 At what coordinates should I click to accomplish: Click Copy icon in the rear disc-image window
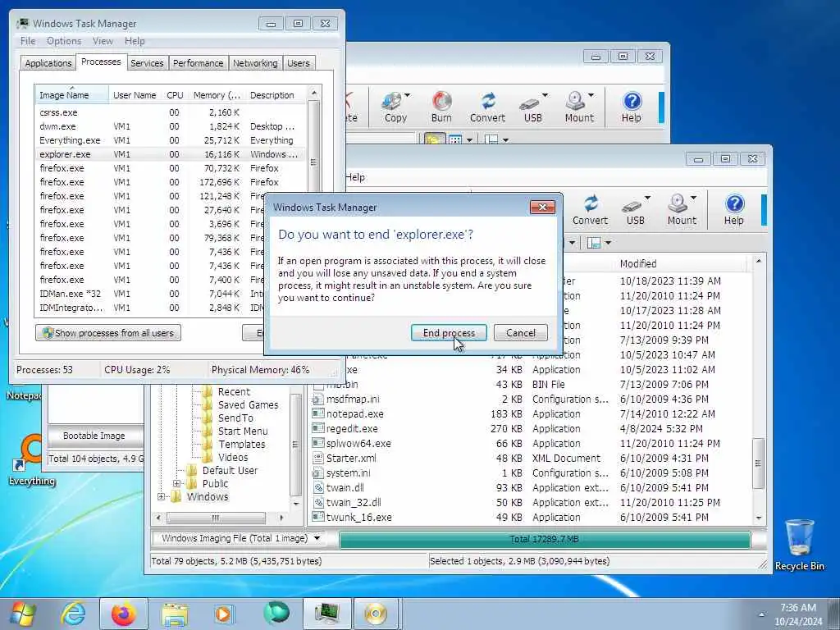pyautogui.click(x=392, y=100)
